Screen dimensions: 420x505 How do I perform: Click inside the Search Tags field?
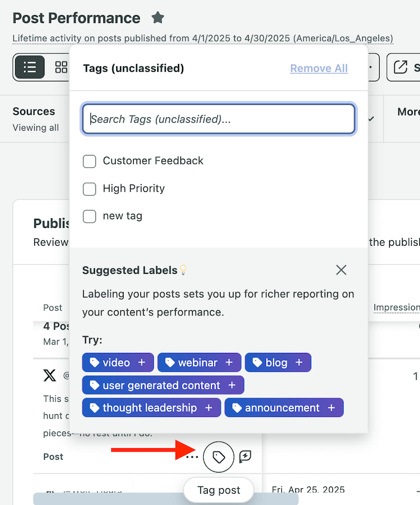(218, 118)
